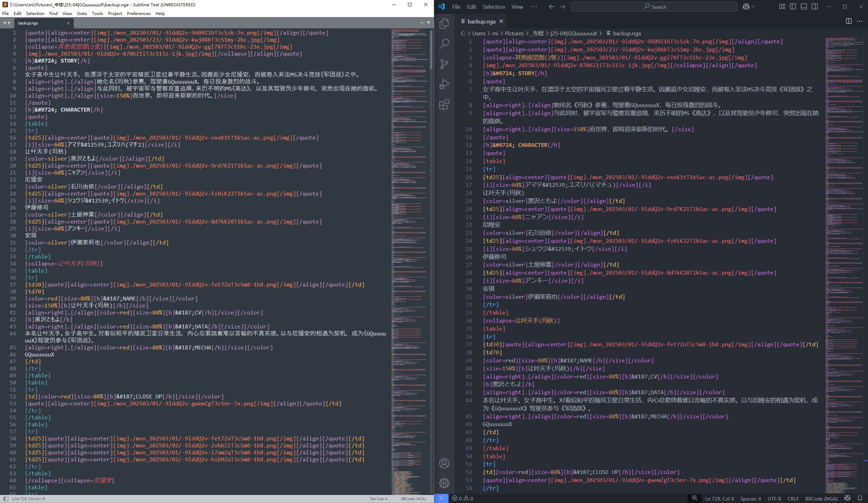Open the Preferences menu in Sublime Text
868x503 pixels.
(138, 13)
